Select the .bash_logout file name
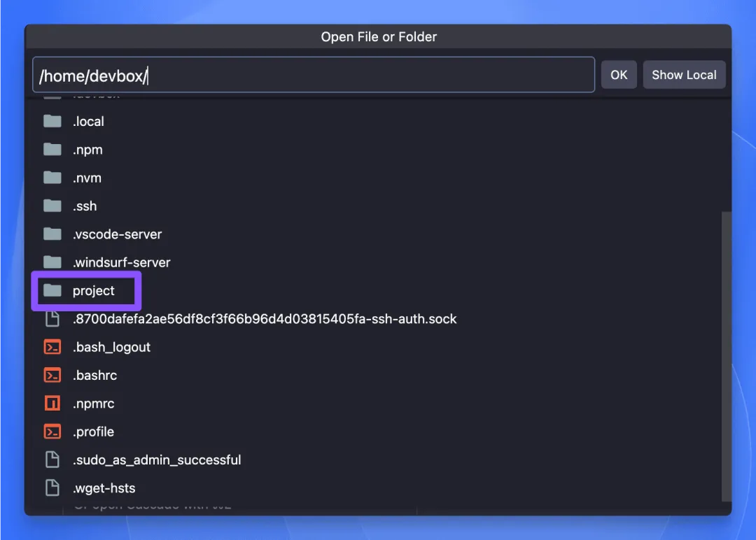Viewport: 756px width, 540px height. (111, 348)
